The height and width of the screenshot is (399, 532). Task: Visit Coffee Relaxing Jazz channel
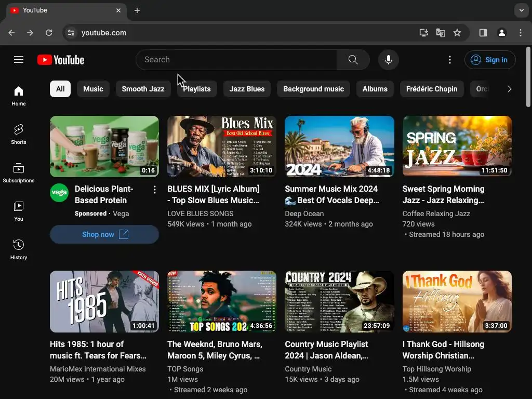coord(436,214)
